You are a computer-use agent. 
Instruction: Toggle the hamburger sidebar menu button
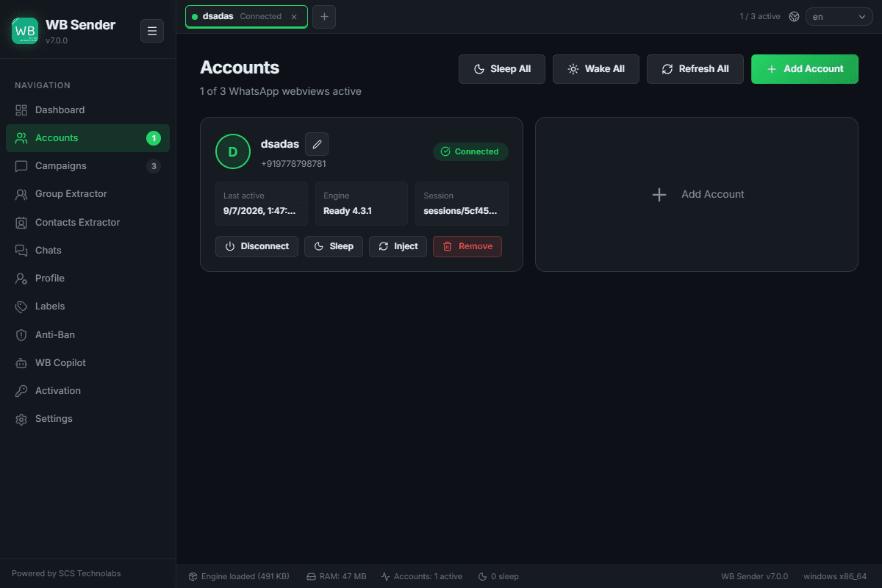pos(152,31)
